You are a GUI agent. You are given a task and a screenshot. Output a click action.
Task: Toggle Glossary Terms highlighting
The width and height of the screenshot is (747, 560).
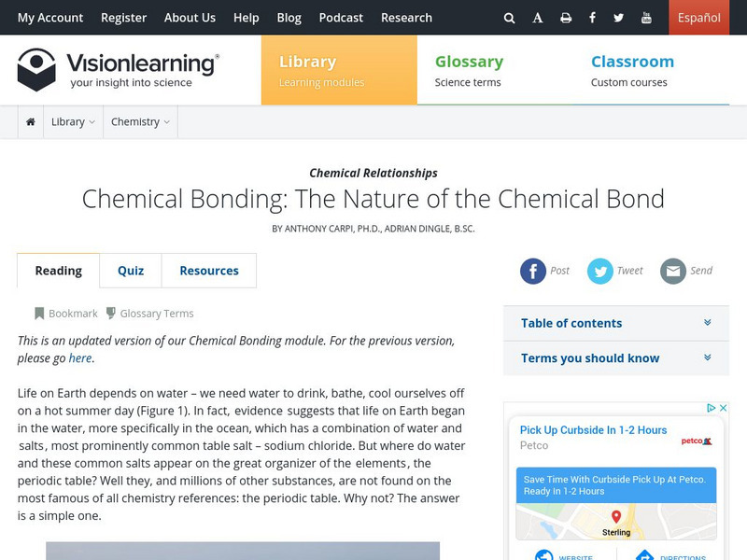(x=149, y=314)
